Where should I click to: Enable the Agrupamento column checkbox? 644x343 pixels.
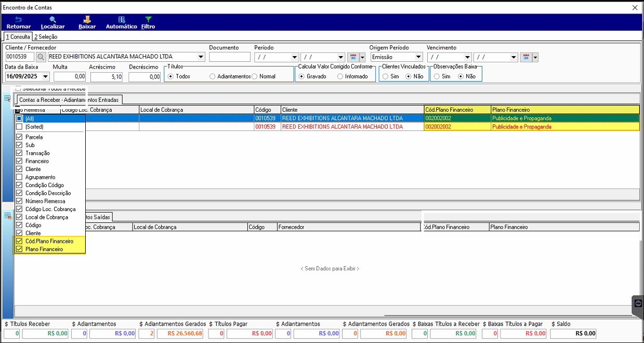[x=19, y=177]
